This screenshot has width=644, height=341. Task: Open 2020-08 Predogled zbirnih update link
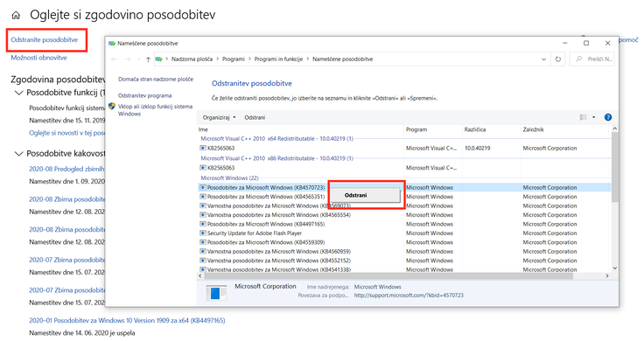point(66,169)
